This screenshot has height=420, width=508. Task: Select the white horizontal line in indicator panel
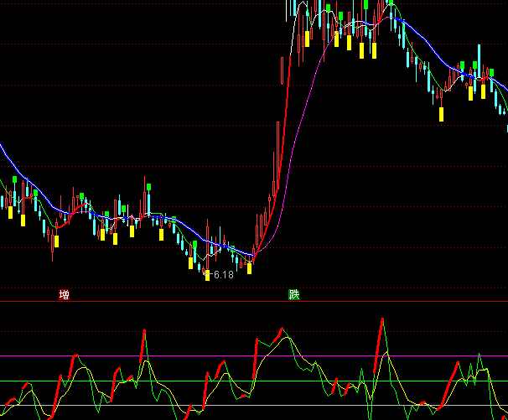tap(251, 406)
